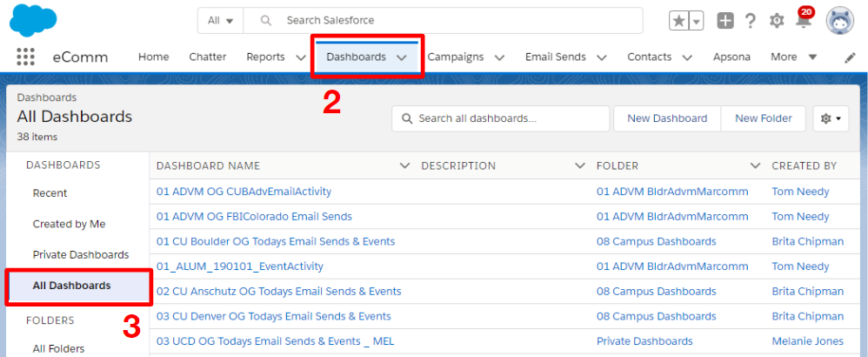
Task: Click the Search Salesforce field
Action: [443, 21]
